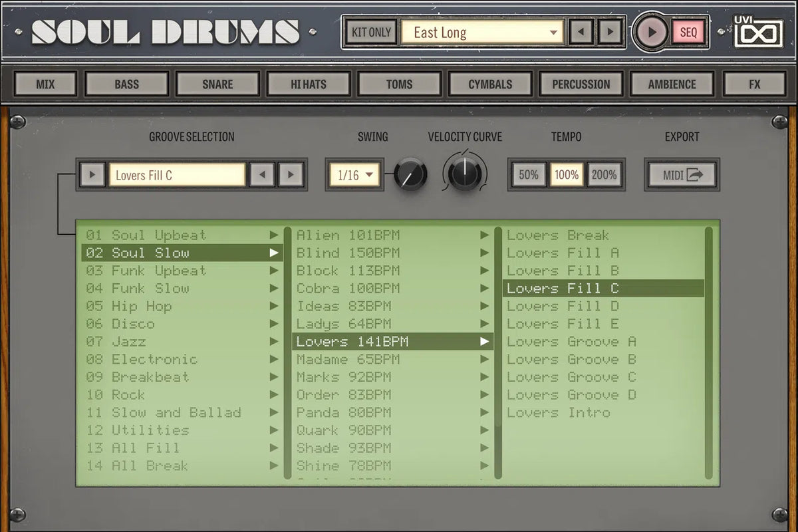Screen dimensions: 798x532
Task: Select next kit preset arrow
Action: click(609, 32)
